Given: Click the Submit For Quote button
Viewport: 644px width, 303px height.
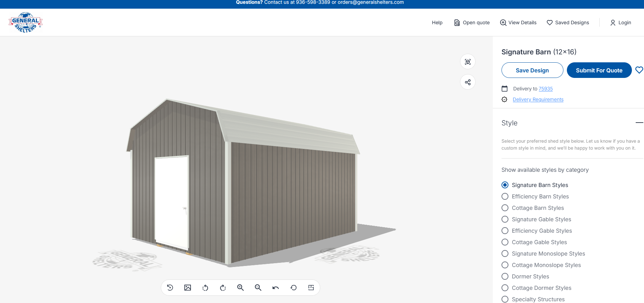Looking at the screenshot, I should [599, 70].
